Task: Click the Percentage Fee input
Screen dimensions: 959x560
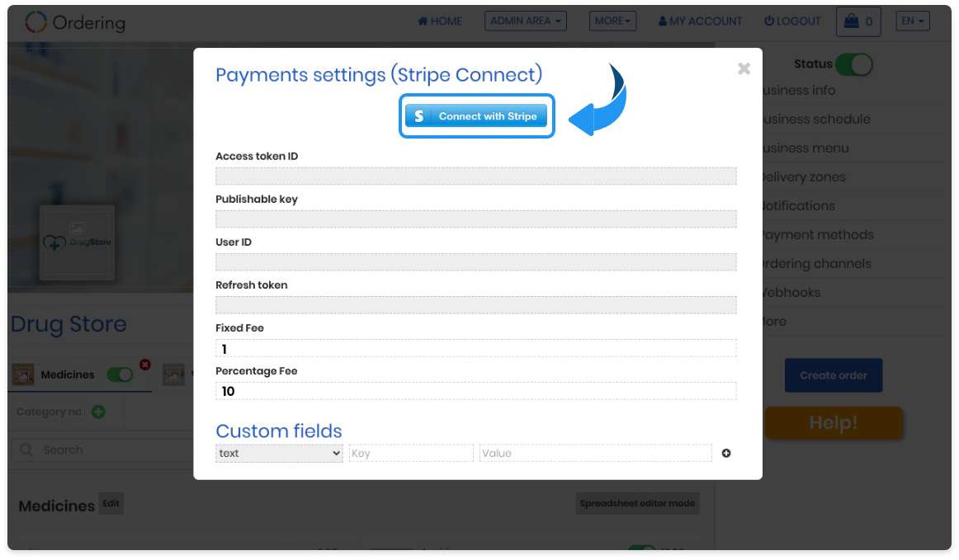Action: click(476, 391)
